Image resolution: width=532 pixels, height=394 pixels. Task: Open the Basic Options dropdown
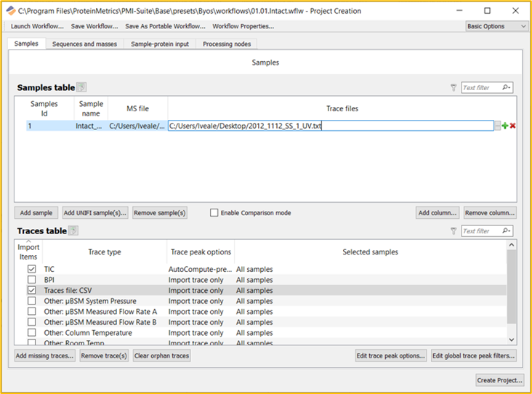[496, 26]
